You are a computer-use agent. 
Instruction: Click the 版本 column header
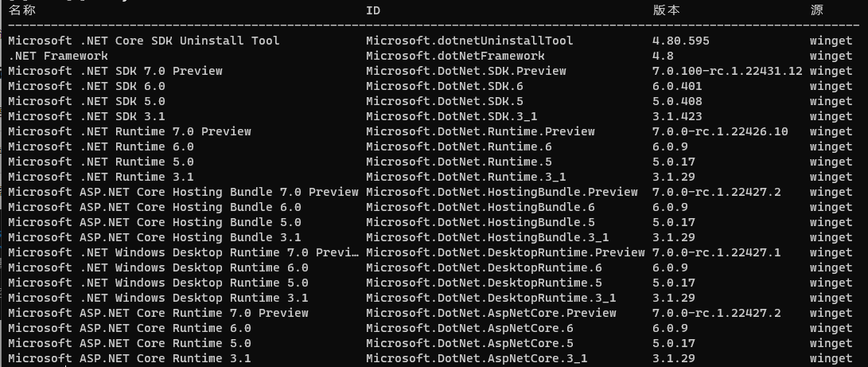[667, 10]
